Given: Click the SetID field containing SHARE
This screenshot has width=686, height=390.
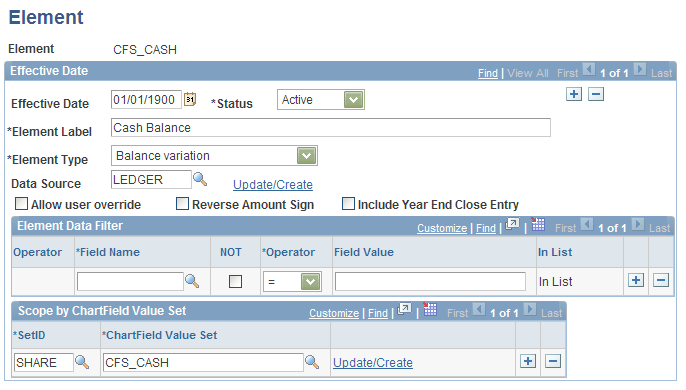Looking at the screenshot, I should [44, 362].
